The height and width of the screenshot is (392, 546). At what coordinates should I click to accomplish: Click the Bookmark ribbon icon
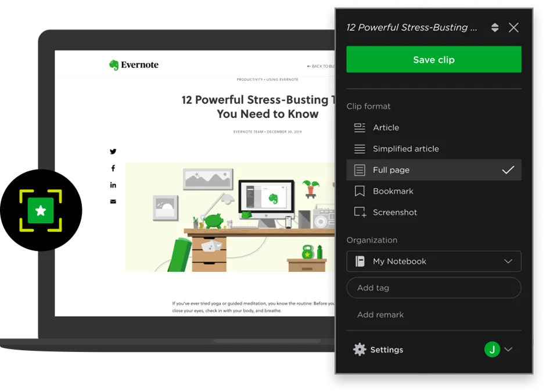click(360, 191)
